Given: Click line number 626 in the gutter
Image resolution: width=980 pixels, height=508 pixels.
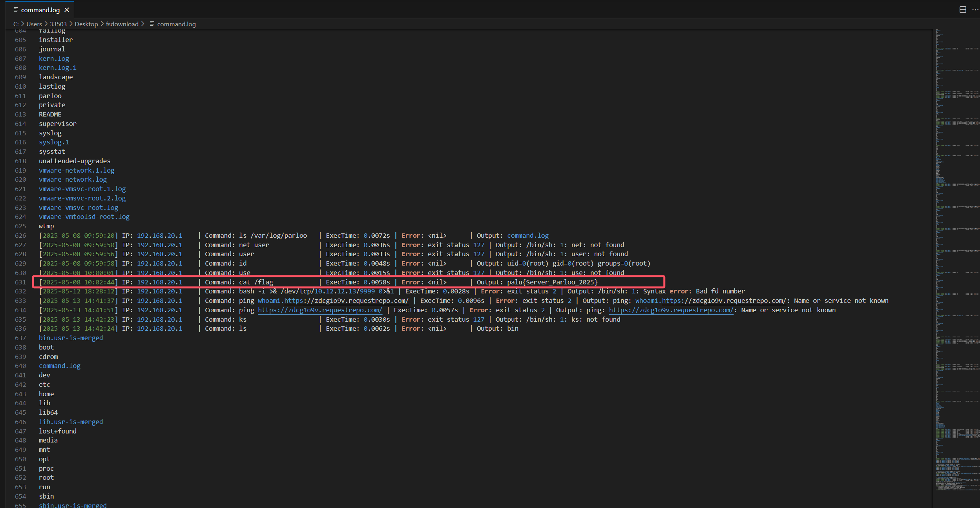Looking at the screenshot, I should pos(20,235).
